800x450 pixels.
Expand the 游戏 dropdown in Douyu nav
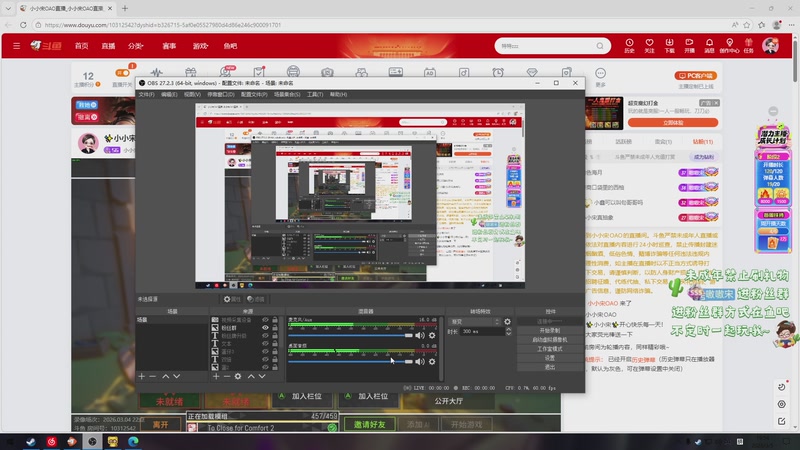click(201, 46)
